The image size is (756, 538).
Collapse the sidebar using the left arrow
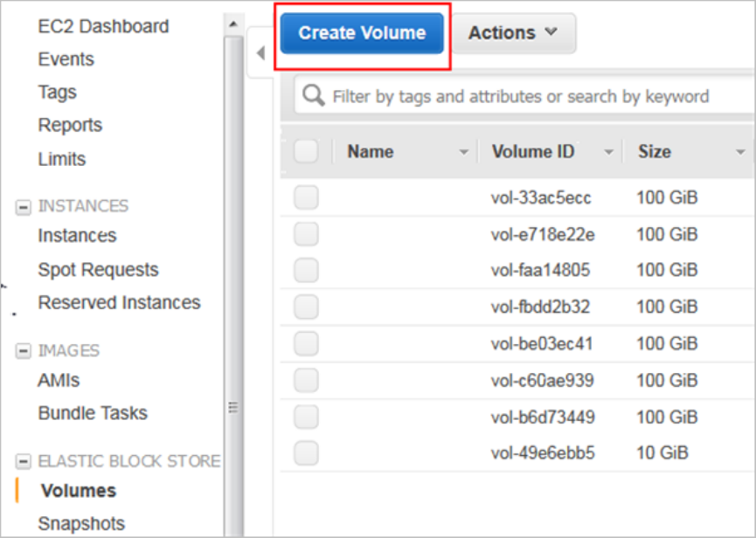[x=260, y=53]
